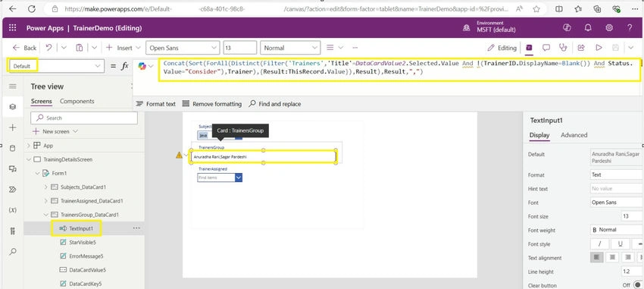Open the Normal font weight dropdown in toolbar
The width and height of the screenshot is (644, 289).
tap(290, 48)
